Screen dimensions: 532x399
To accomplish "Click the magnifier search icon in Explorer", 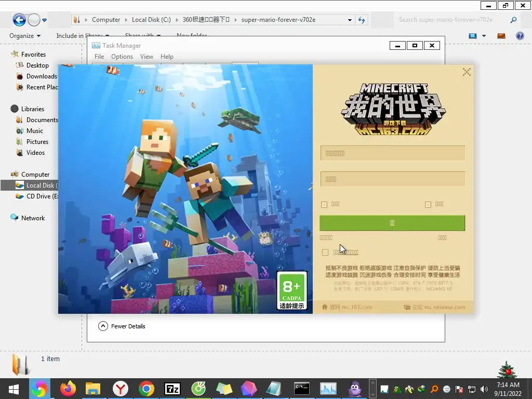I will 513,20.
